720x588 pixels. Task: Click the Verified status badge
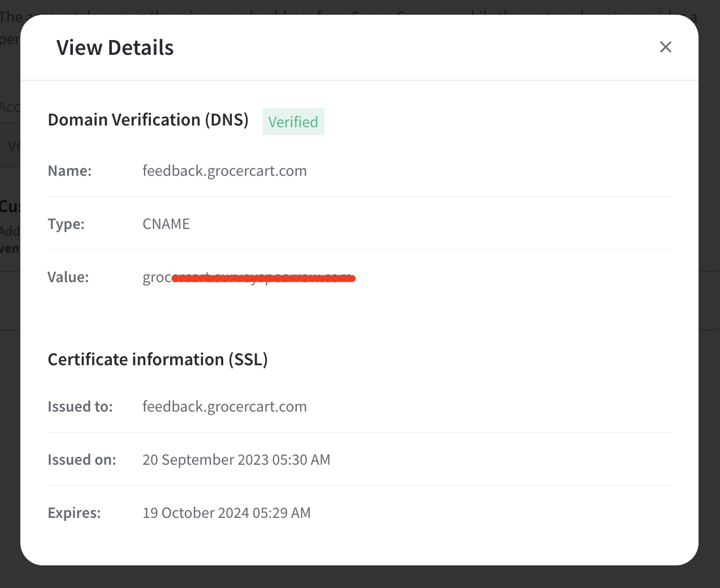point(293,122)
